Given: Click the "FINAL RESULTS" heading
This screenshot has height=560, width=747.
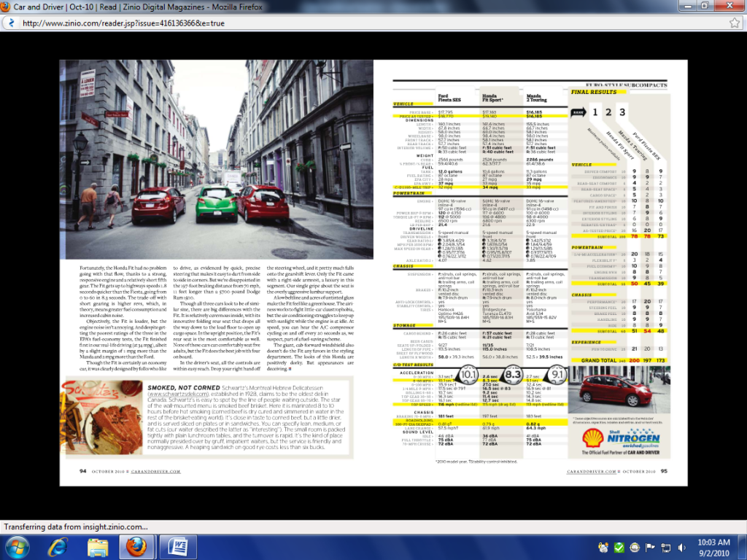Looking at the screenshot, I should [x=594, y=92].
